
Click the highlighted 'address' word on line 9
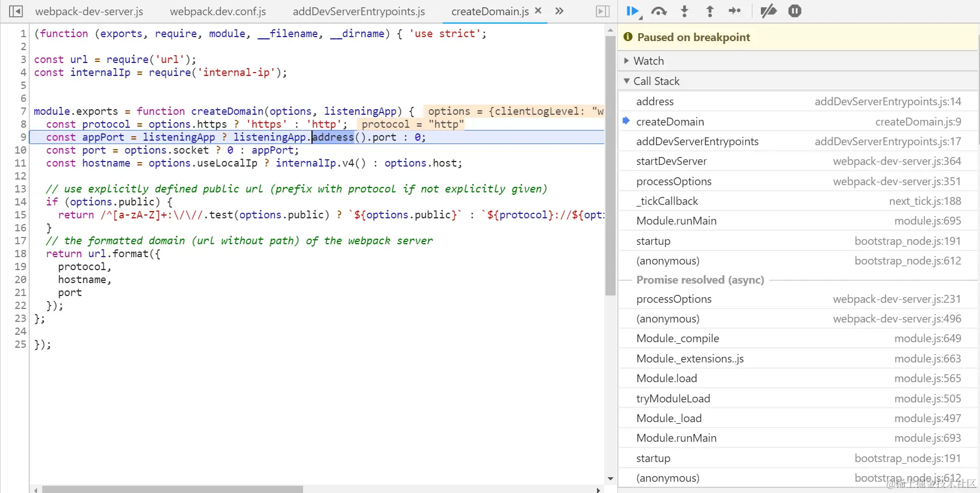tap(333, 137)
